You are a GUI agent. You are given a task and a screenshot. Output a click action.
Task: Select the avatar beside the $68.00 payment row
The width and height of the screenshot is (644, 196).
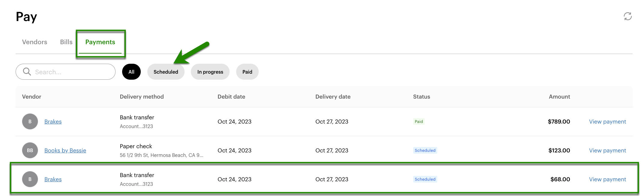30,179
